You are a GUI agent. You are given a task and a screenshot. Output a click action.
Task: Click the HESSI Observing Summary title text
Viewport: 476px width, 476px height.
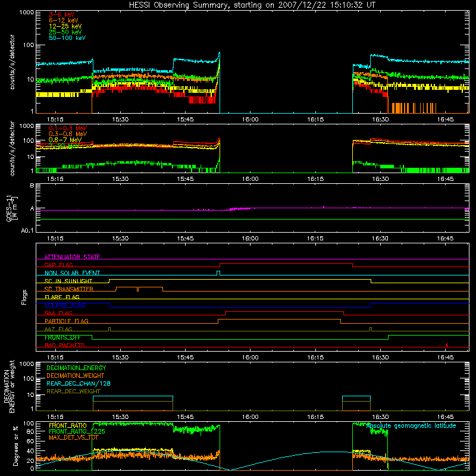tap(252, 5)
